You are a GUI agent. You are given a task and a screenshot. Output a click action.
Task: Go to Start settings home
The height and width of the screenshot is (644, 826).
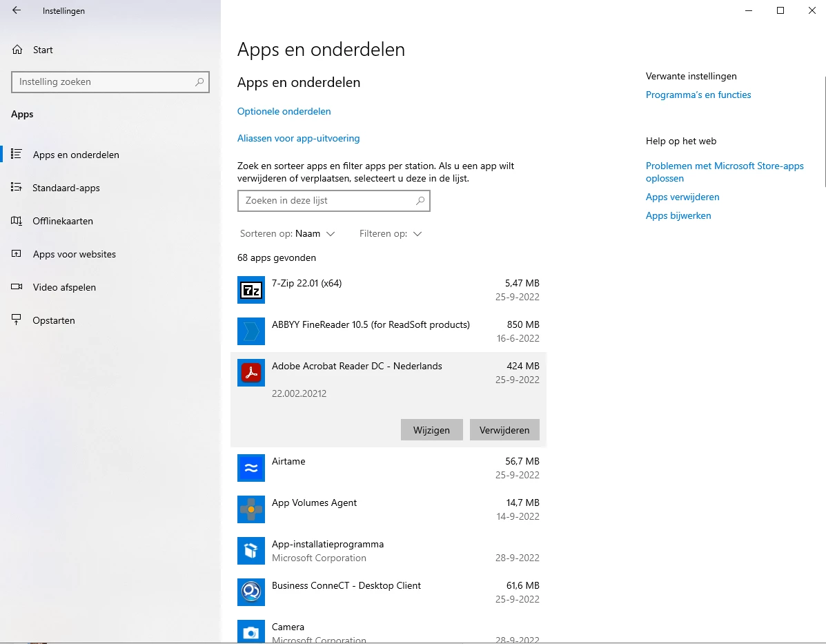110,50
